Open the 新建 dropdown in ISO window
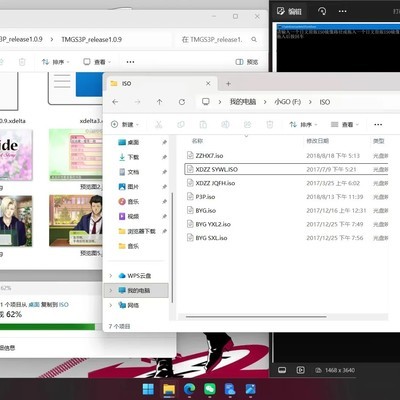The image size is (400, 400). (x=125, y=124)
